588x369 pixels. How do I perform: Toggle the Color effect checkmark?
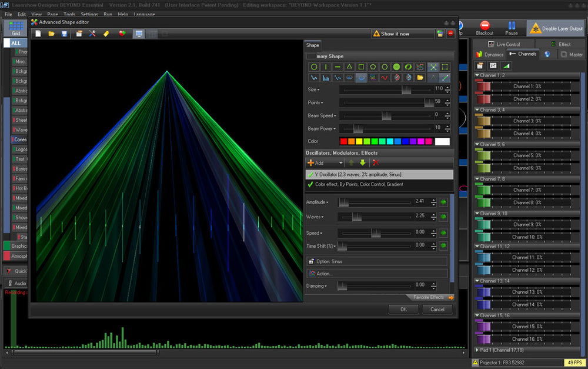pos(310,184)
